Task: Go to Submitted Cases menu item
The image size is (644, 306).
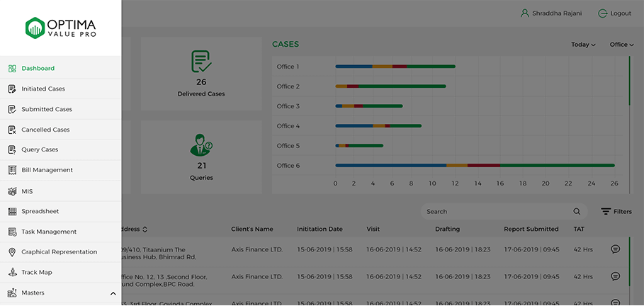Action: click(47, 110)
